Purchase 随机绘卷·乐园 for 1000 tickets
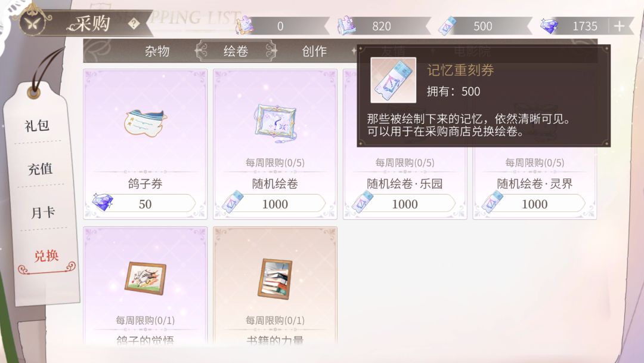Image resolution: width=644 pixels, height=363 pixels. (x=404, y=204)
